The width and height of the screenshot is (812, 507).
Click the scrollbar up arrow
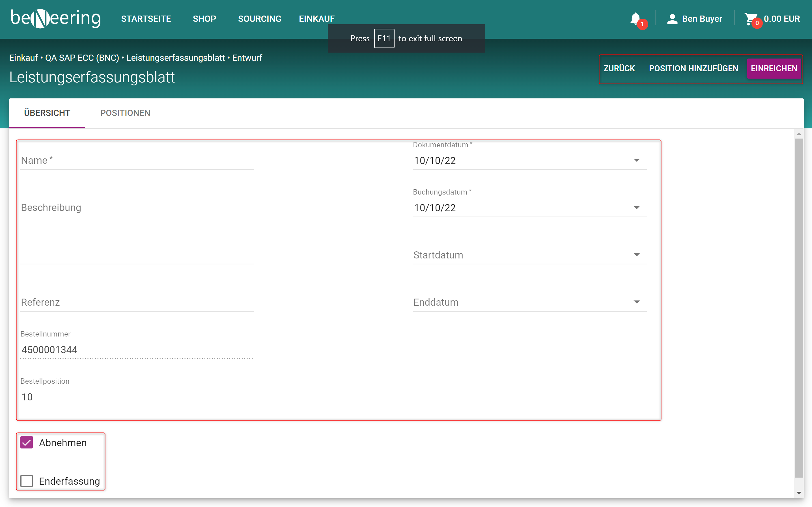pos(799,134)
